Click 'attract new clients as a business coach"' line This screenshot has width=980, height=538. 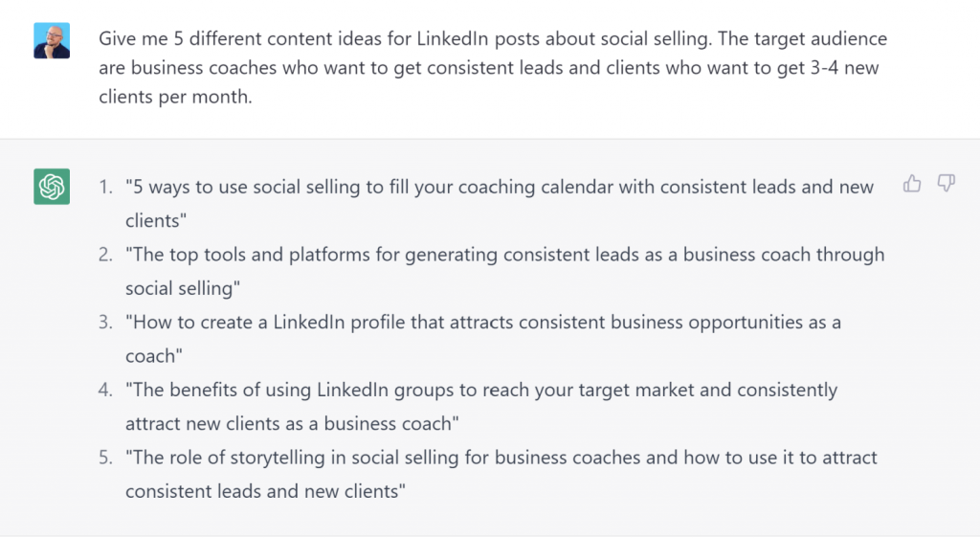tap(292, 424)
